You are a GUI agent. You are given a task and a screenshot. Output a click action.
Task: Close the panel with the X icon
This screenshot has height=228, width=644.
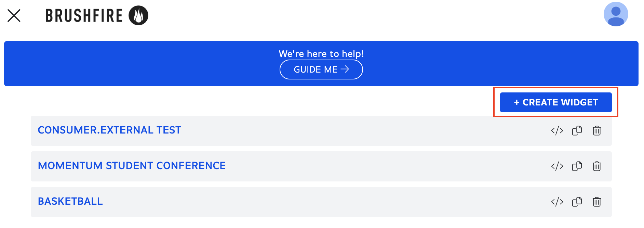point(14,15)
